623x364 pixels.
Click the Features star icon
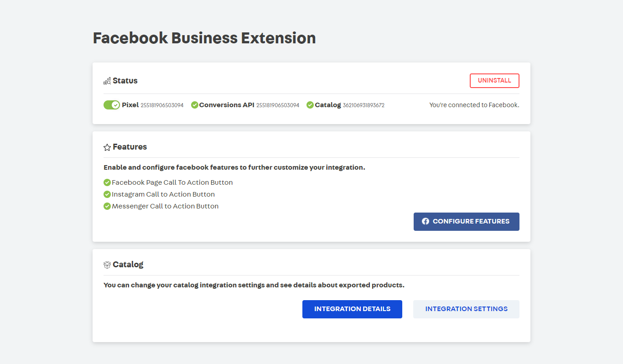point(107,147)
